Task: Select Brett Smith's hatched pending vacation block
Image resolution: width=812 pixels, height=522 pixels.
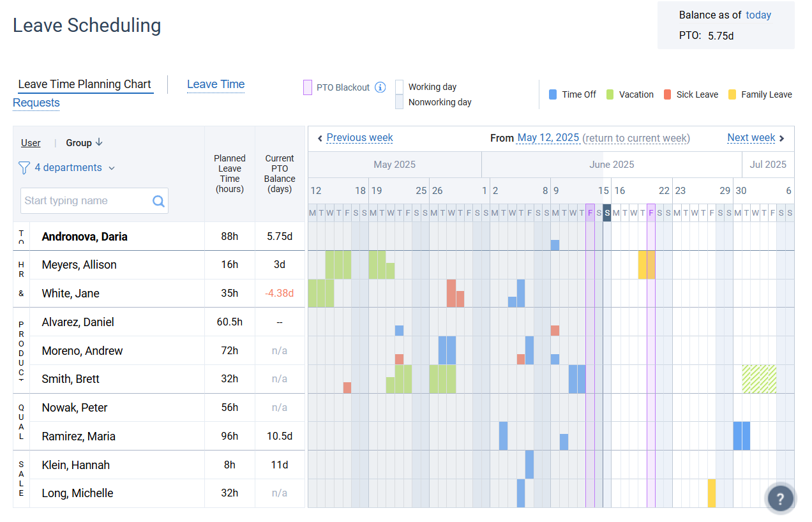Action: tap(759, 379)
